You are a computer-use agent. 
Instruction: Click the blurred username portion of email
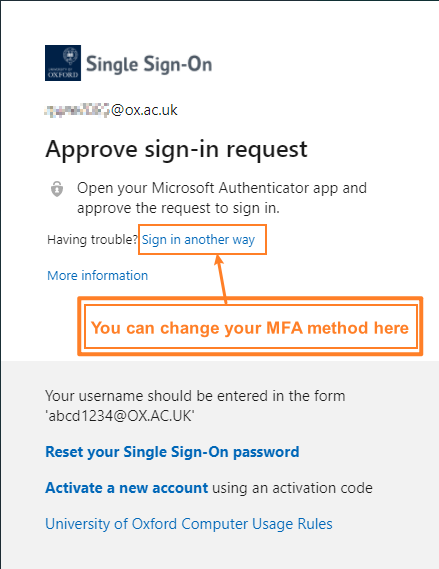(77, 110)
